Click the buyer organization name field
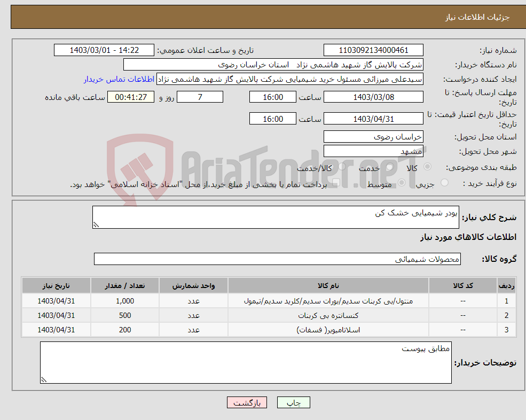Viewport: 526px width, 420px height. pyautogui.click(x=273, y=65)
